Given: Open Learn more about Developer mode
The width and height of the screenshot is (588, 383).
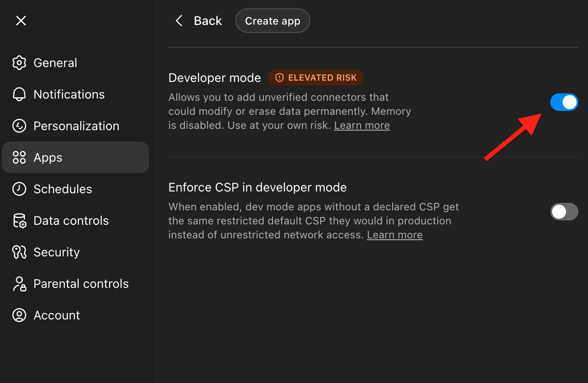Looking at the screenshot, I should point(361,125).
